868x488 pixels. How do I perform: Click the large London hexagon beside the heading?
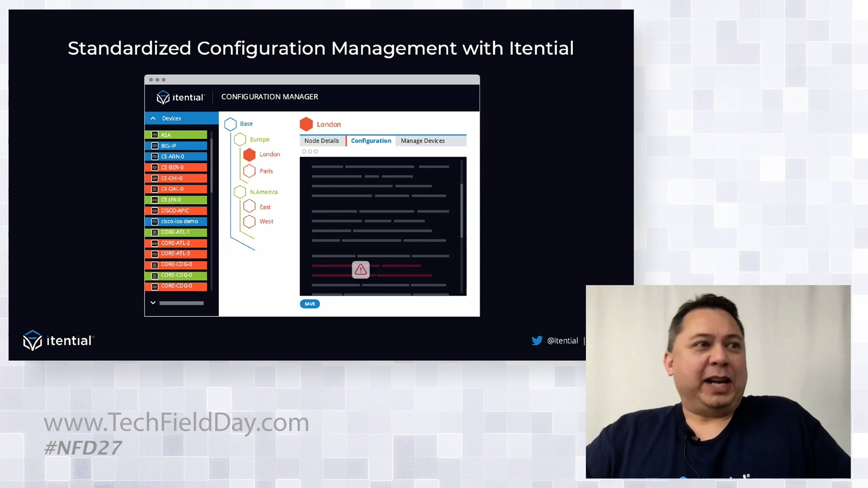pos(306,124)
